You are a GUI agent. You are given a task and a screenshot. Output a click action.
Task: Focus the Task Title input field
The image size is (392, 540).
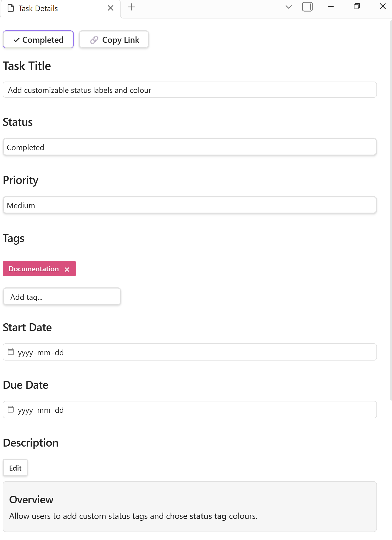(x=189, y=90)
